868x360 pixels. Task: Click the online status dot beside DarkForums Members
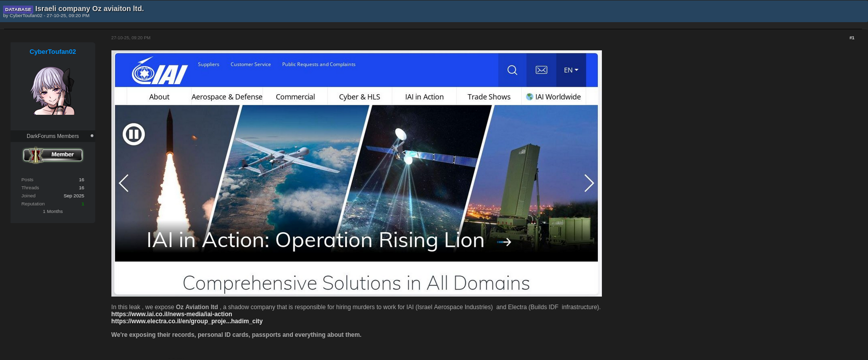[x=92, y=136]
